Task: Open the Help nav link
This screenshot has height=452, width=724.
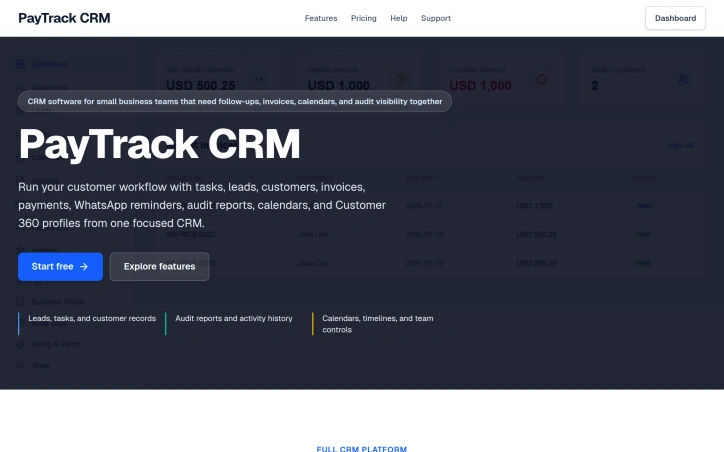Action: click(x=398, y=18)
